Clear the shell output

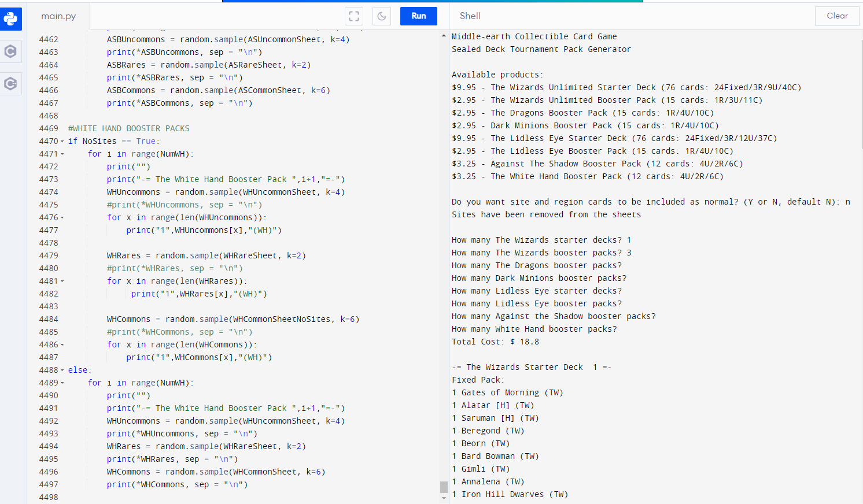[836, 16]
